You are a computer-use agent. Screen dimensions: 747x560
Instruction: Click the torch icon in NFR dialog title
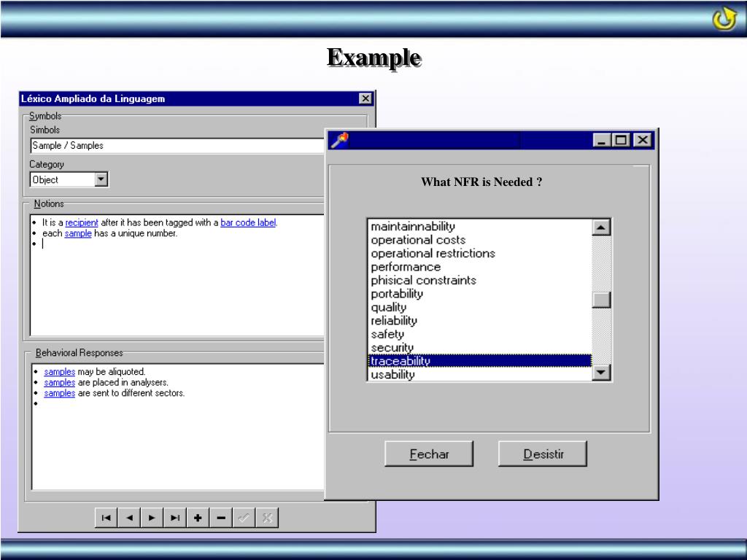[340, 140]
